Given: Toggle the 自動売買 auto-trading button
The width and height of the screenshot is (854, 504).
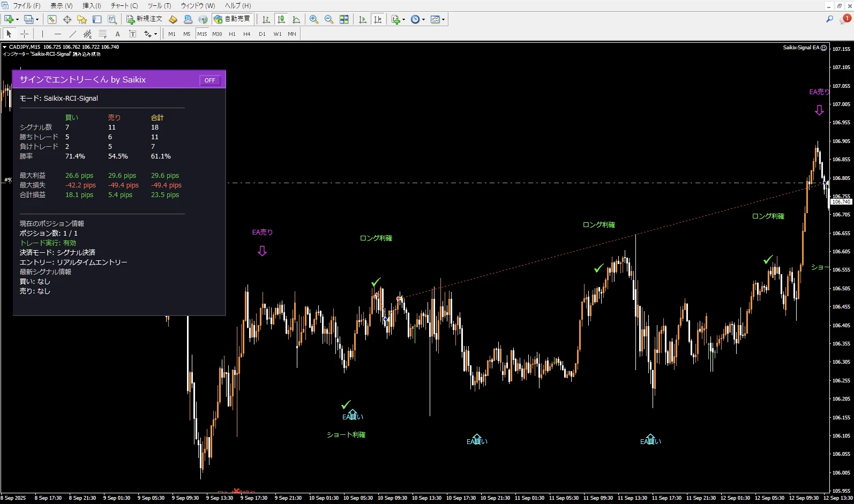Looking at the screenshot, I should 233,19.
